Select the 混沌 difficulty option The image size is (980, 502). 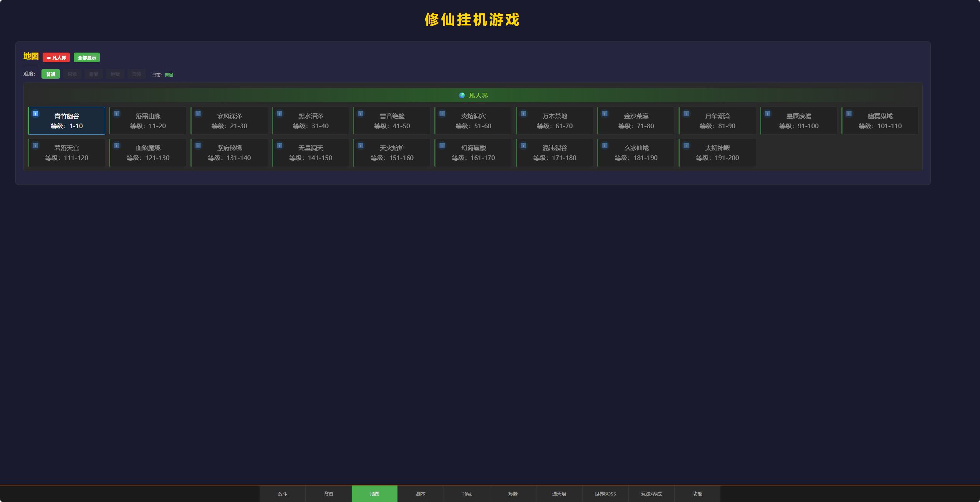pos(137,74)
